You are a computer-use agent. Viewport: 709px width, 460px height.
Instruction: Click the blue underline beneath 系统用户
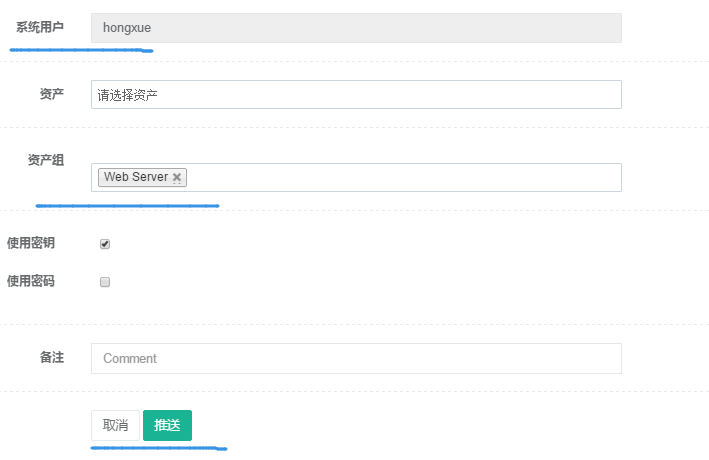click(x=80, y=47)
